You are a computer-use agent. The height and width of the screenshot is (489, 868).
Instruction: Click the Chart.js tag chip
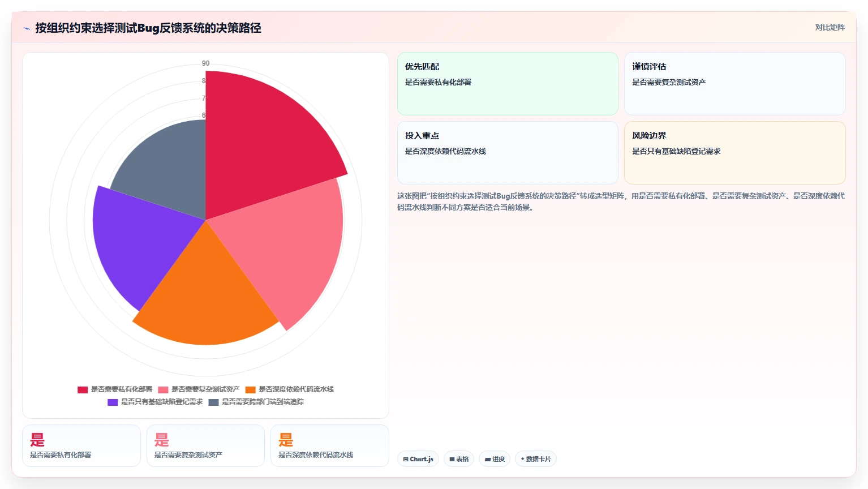(418, 459)
